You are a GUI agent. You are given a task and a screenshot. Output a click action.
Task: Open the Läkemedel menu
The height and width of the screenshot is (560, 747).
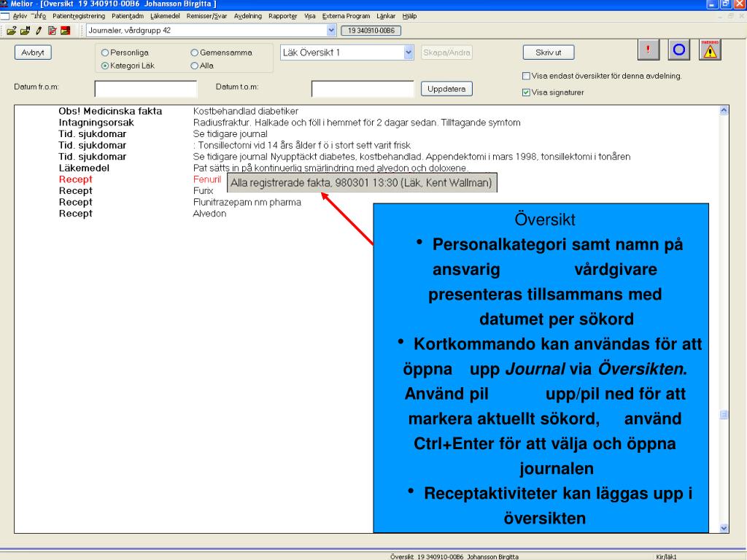click(x=165, y=16)
